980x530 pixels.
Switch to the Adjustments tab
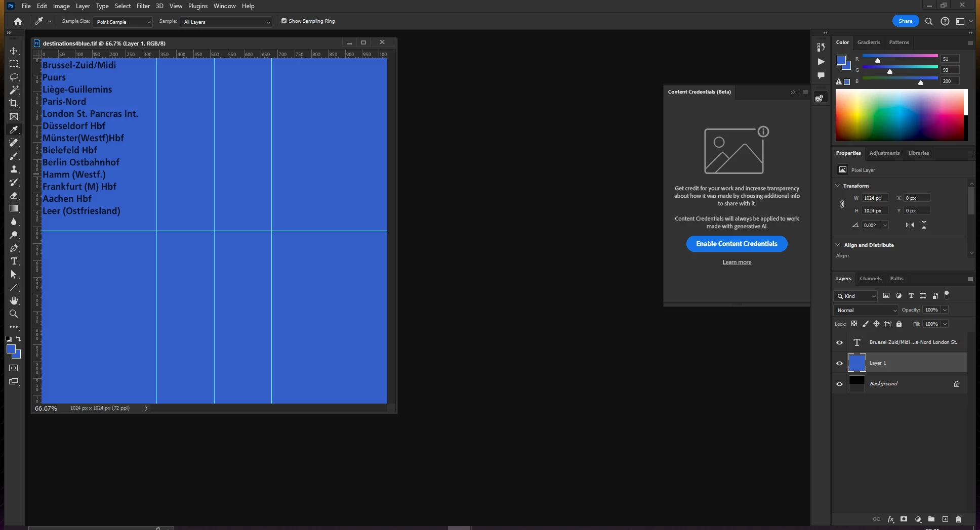(884, 153)
